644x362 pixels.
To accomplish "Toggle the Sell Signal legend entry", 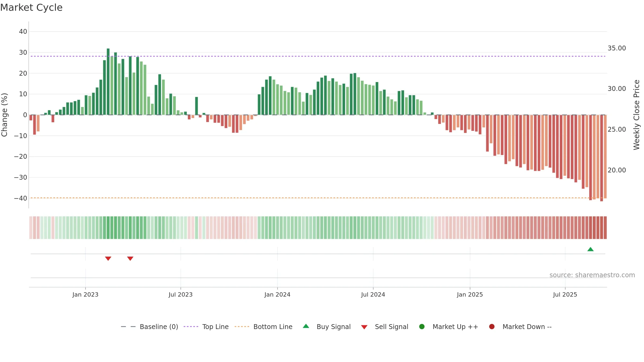I will pos(385,327).
